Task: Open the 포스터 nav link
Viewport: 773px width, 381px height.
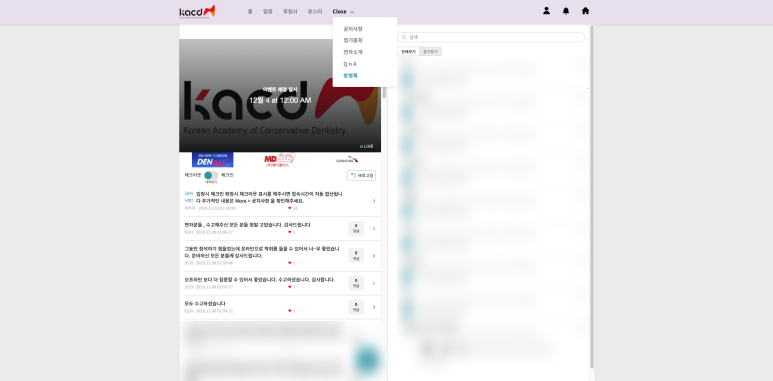Action: [315, 11]
